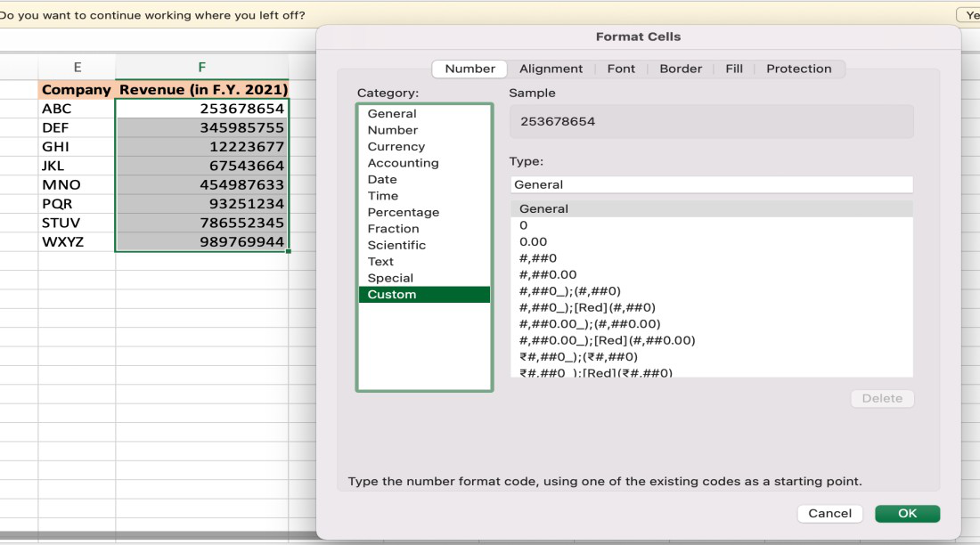Open the Alignment tab
Image resolution: width=980 pixels, height=545 pixels.
tap(551, 69)
